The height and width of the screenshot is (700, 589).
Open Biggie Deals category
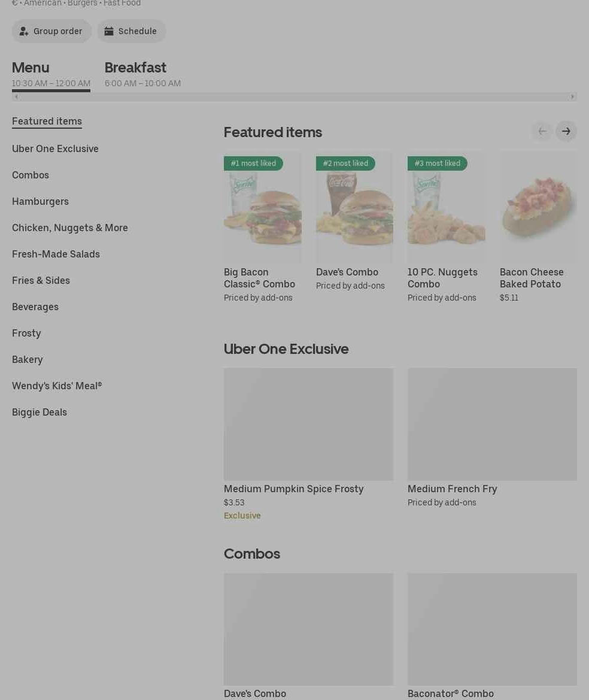tap(40, 412)
